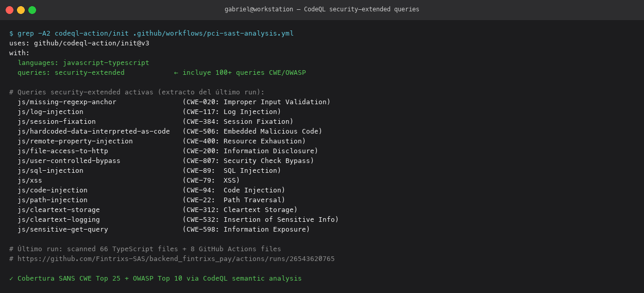Click 'CWE-807: Security Check Bypass' text
This screenshot has width=644, height=293.
pos(248,161)
